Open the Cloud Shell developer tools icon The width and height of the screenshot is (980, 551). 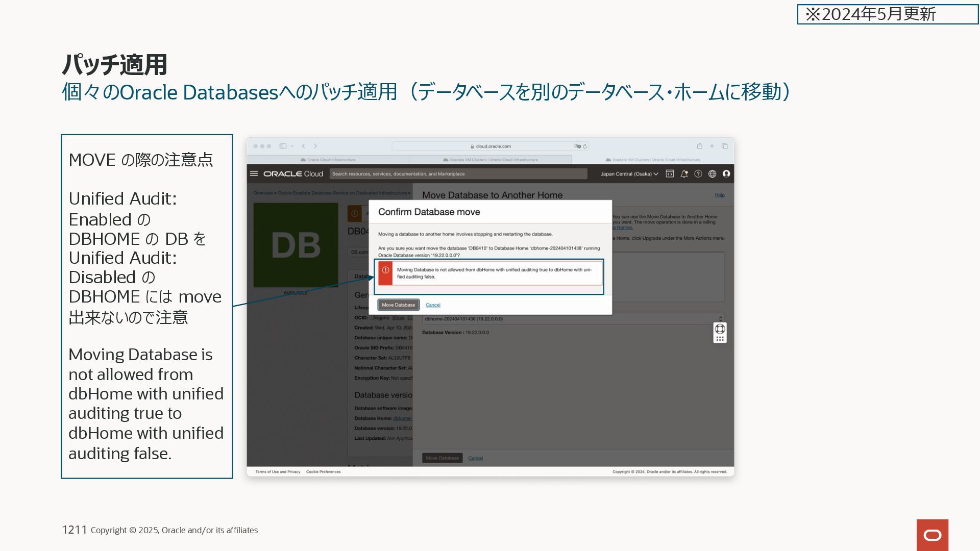670,173
